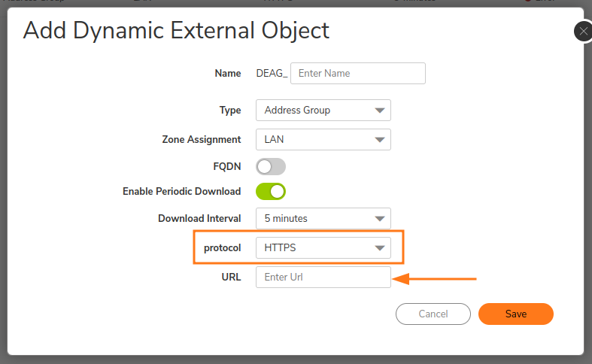Screen dimensions: 592x364
Task: Click the URL label text
Action: click(x=231, y=277)
